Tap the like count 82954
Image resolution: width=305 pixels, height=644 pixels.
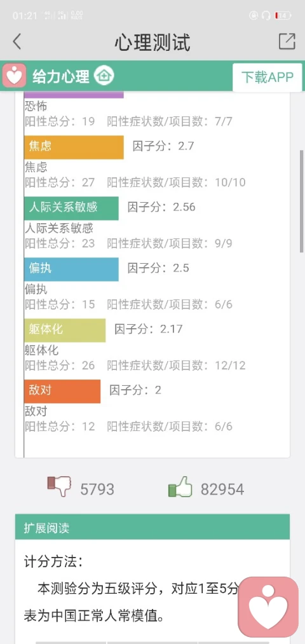222,490
